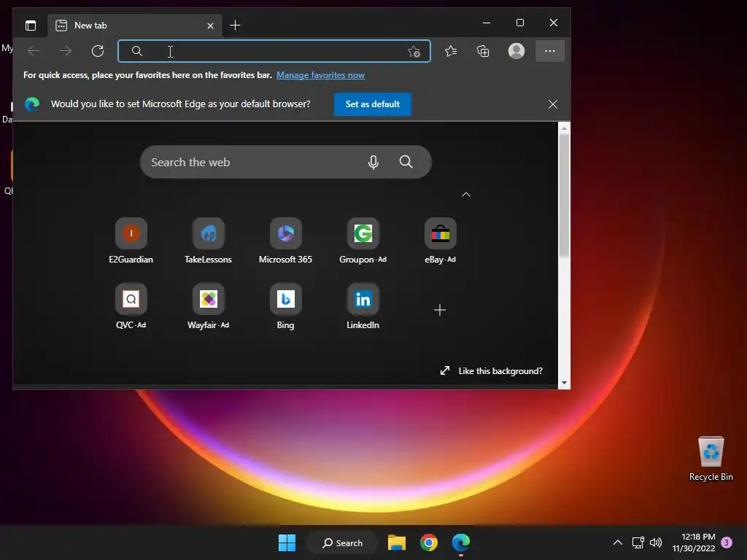Open the Favorites list icon

[x=451, y=51]
